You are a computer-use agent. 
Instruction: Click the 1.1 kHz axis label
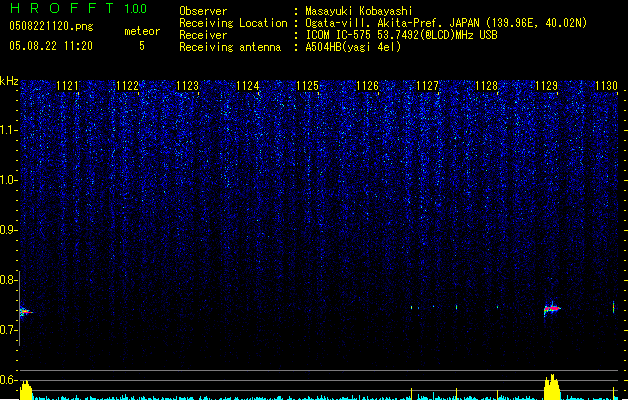(8, 130)
